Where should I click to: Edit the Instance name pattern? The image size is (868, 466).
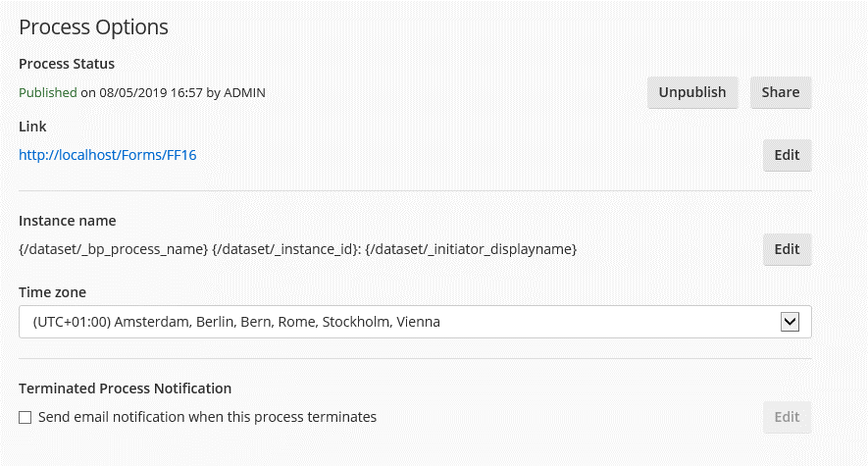787,249
